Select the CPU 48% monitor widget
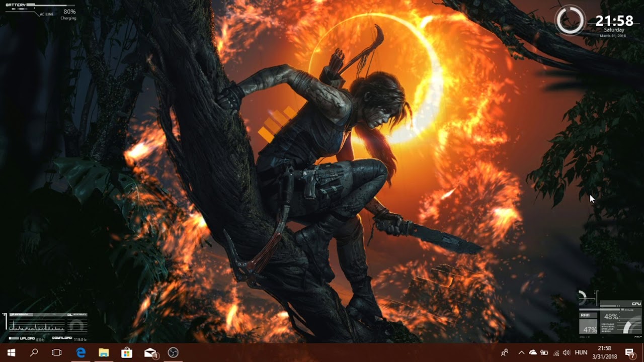Viewport: 644px width, 362px height. [x=621, y=318]
